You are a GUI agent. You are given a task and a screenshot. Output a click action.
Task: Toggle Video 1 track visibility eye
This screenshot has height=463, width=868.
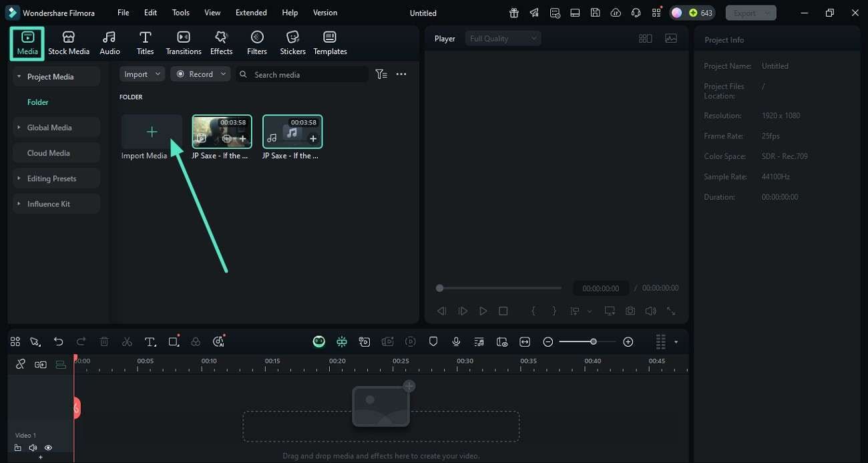(48, 448)
